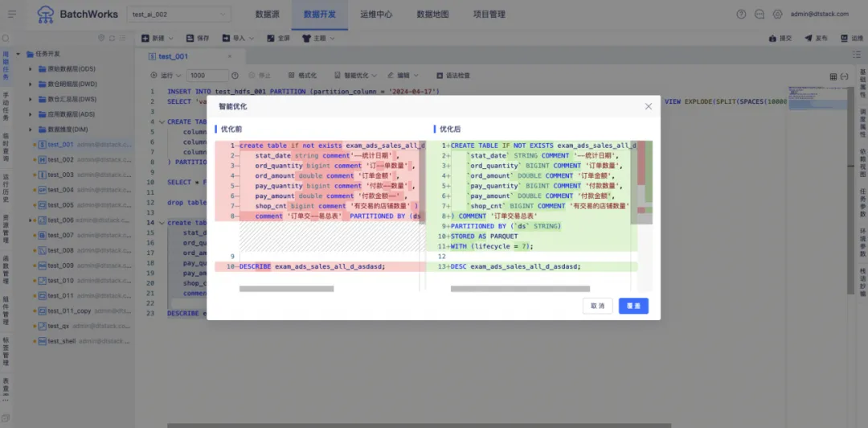Click the 全屏 fullscreen toolbar icon

coord(271,38)
